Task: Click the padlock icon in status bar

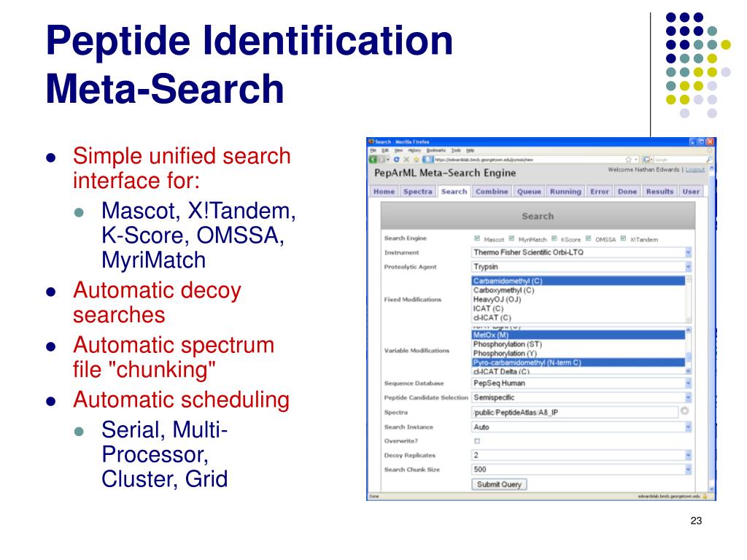Action: point(705,496)
